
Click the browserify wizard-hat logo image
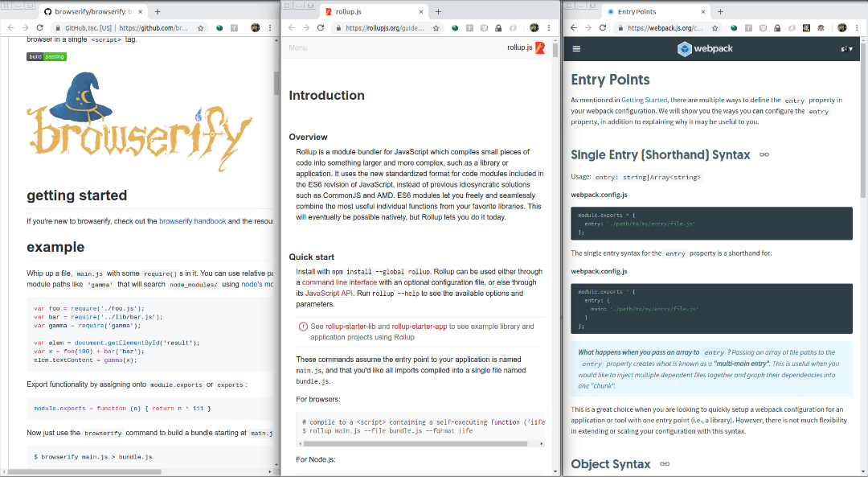[140, 121]
